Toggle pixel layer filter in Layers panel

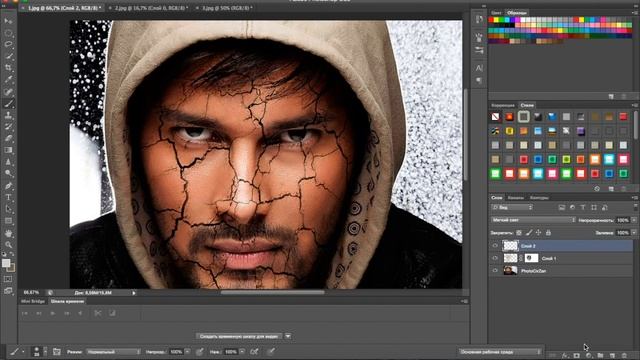pyautogui.click(x=562, y=208)
